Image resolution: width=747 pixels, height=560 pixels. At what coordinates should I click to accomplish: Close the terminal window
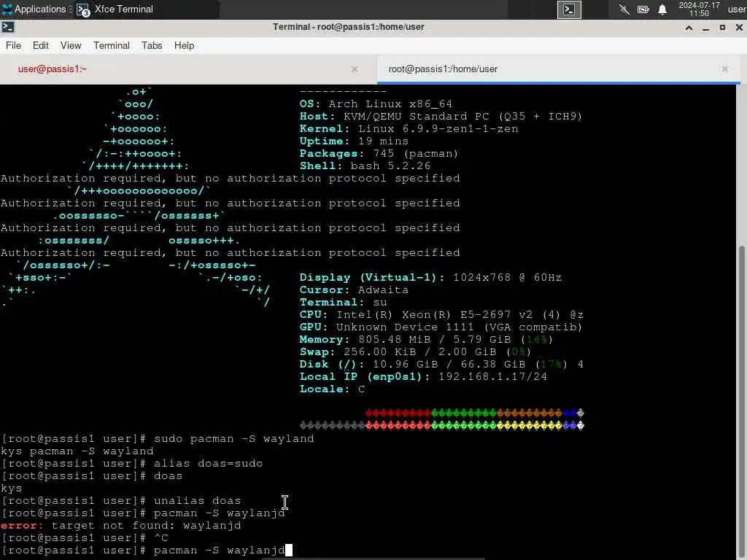[739, 28]
